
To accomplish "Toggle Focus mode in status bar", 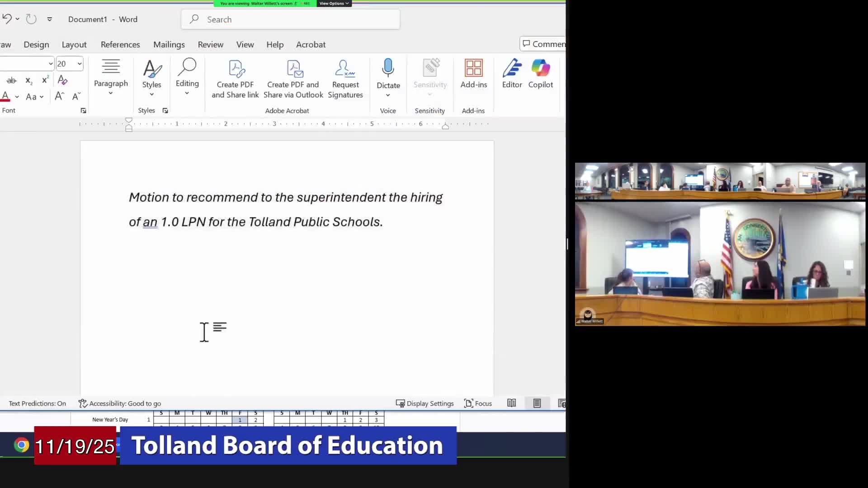I will 478,404.
